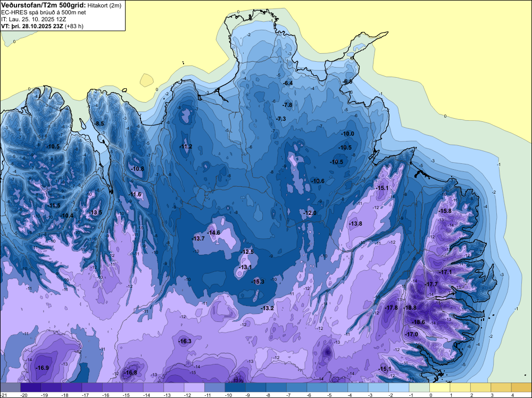532x398 pixels.
Task: Click the valid time "VT: þri. 28.10.2025 23Z"
Action: [x=32, y=26]
